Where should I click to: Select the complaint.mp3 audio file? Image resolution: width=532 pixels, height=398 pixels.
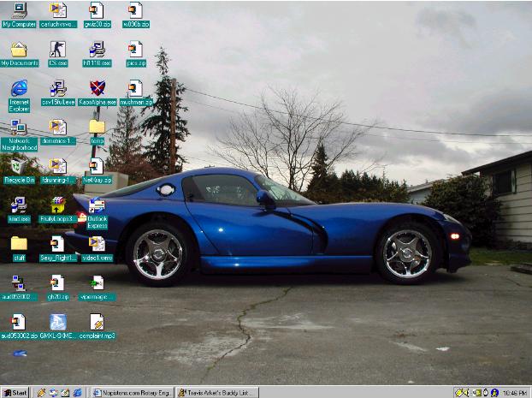point(97,323)
